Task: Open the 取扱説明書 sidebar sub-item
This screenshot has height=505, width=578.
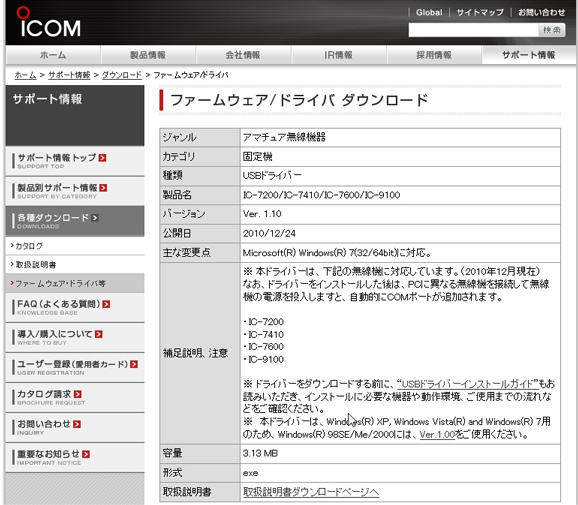Action: click(75, 265)
